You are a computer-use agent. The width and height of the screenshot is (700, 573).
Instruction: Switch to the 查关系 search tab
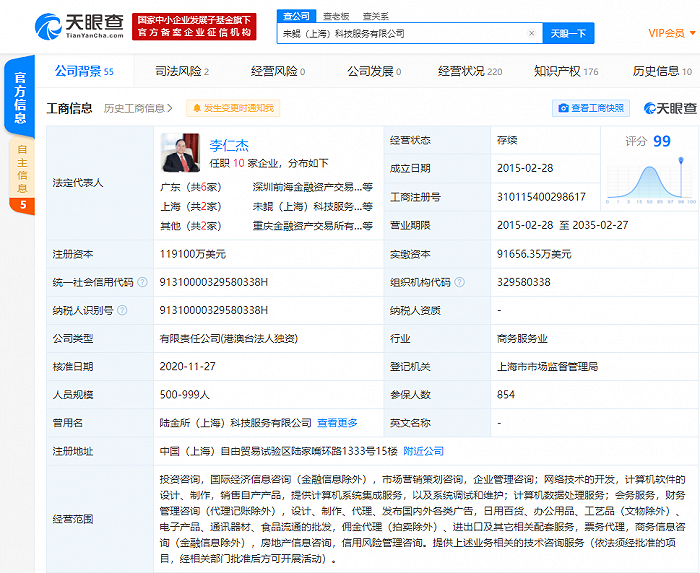click(x=375, y=17)
